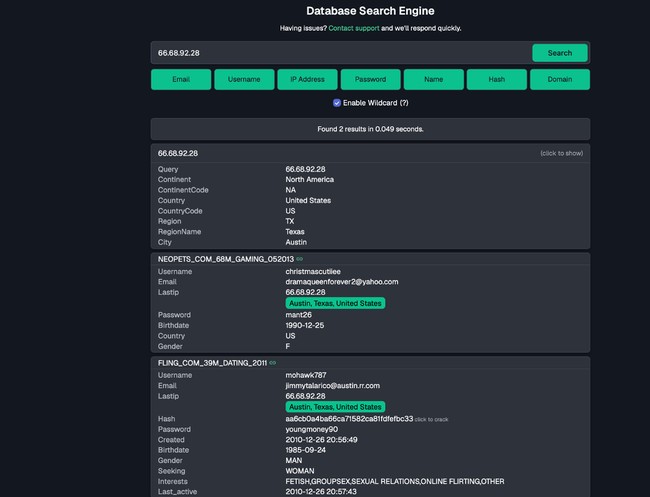Click link icon beside NEOPETS_COM_68M_GAMING_052013
Viewport: 650px width, 497px height.
pyautogui.click(x=299, y=259)
